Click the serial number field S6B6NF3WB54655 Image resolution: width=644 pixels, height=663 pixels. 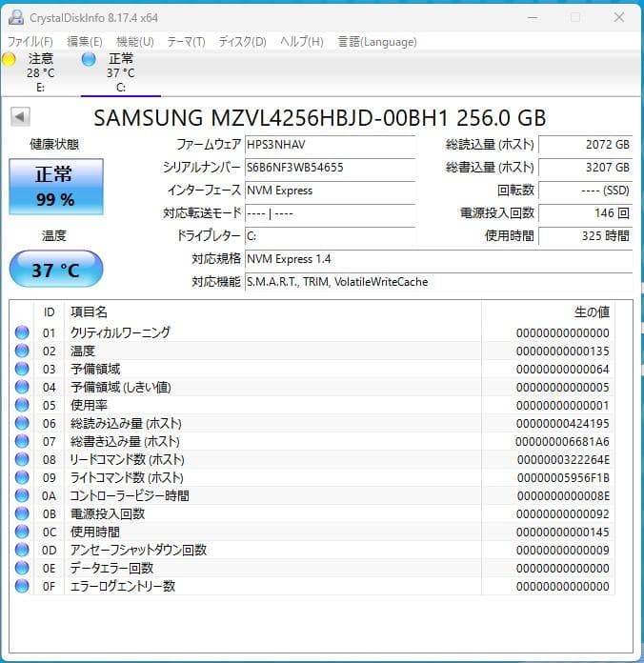point(330,168)
